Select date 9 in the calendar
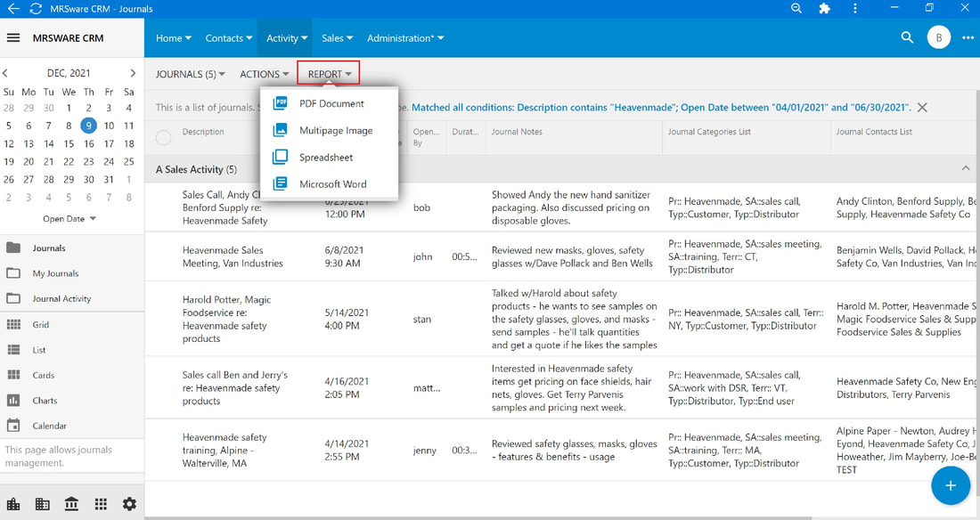 click(89, 126)
